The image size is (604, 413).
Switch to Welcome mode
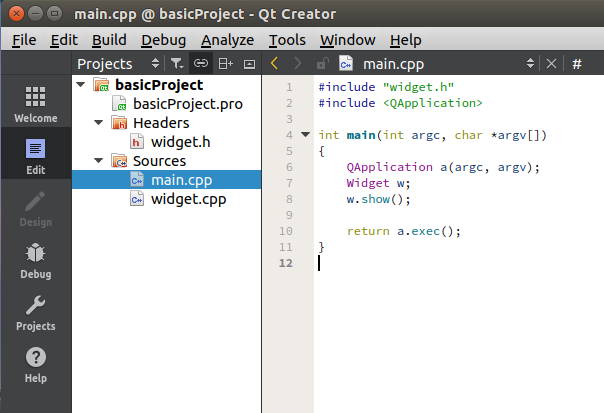click(35, 104)
